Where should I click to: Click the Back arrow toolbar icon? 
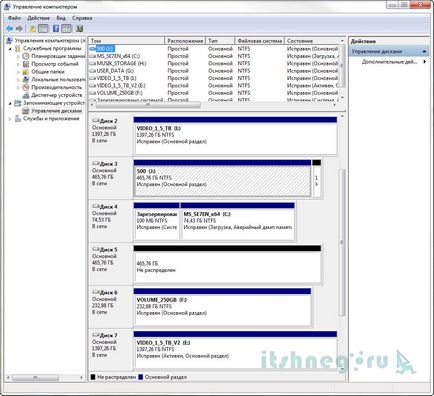click(x=9, y=29)
